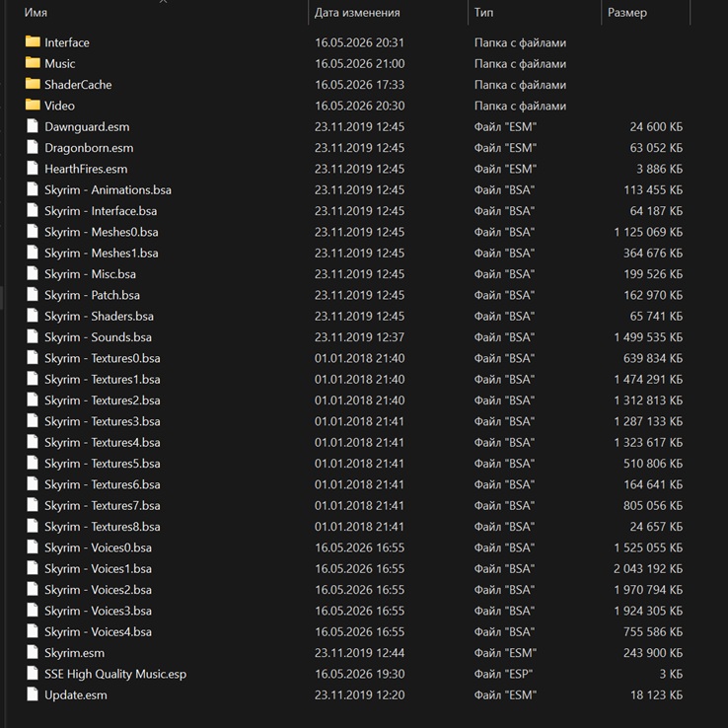728x728 pixels.
Task: Click Skyrim - Textures8.bsa file icon
Action: (x=33, y=526)
